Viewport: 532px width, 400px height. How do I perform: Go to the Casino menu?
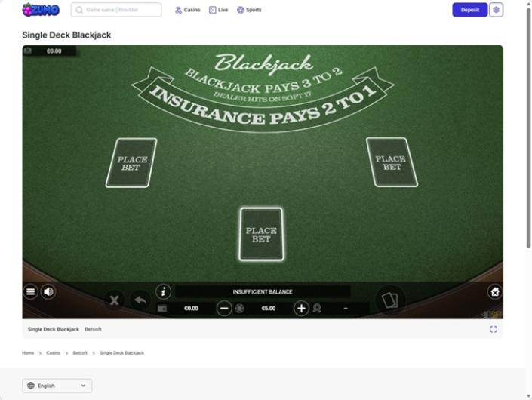tap(187, 10)
